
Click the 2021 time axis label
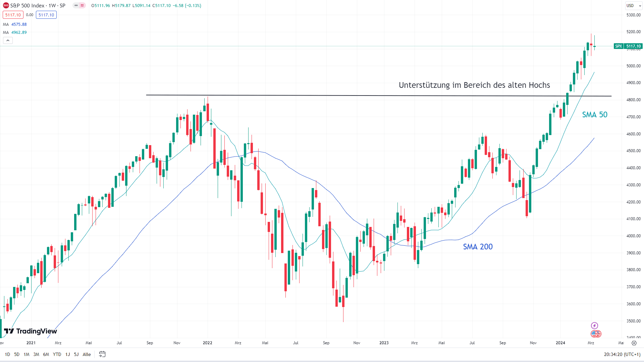point(31,343)
